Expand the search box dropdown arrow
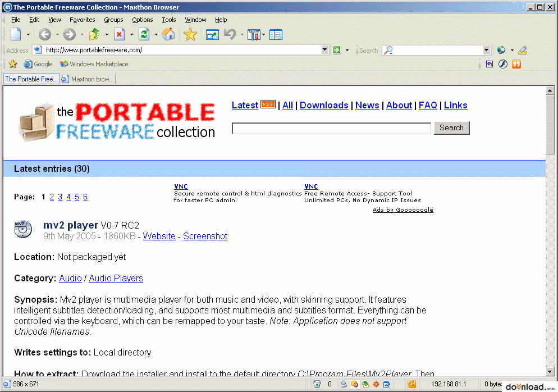The image size is (558, 392). 487,50
